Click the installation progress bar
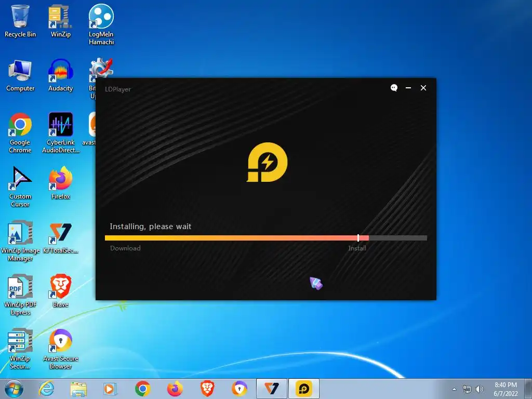This screenshot has height=399, width=532. coord(266,238)
